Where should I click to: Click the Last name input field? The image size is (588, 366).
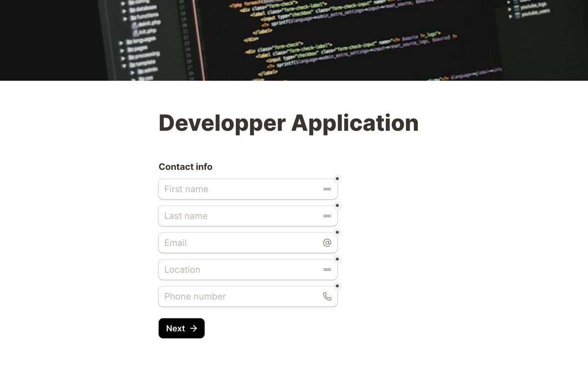(248, 216)
